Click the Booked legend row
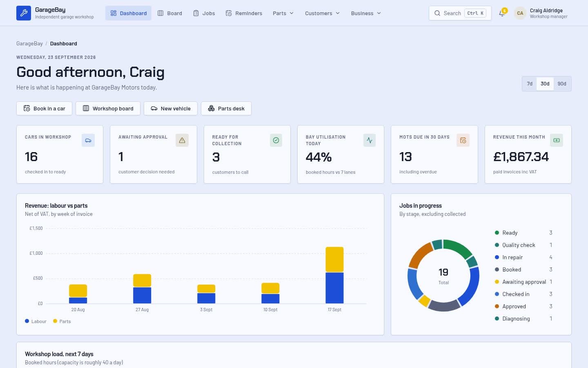The width and height of the screenshot is (588, 368). click(x=523, y=269)
